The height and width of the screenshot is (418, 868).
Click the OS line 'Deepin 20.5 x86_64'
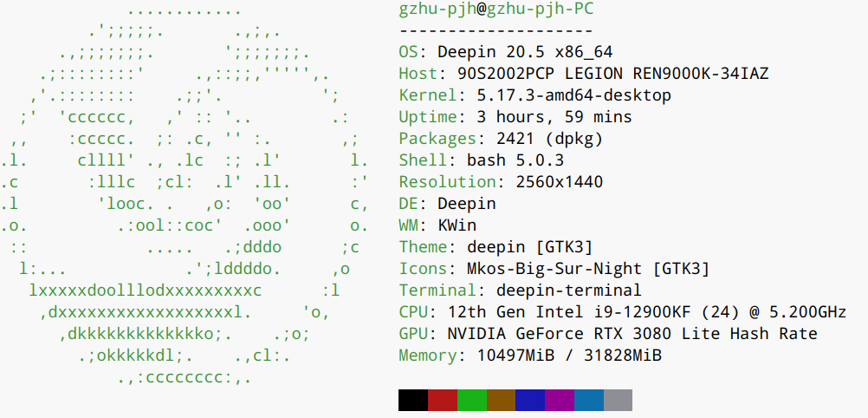525,53
